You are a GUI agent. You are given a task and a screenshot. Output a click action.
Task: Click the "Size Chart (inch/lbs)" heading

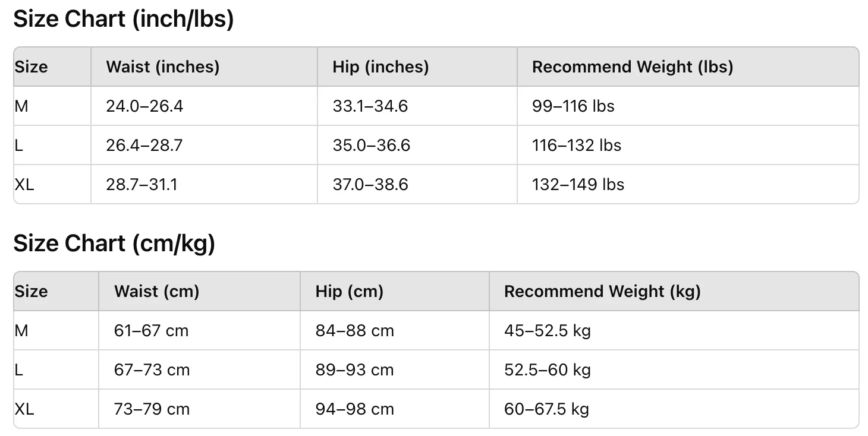[x=124, y=20]
